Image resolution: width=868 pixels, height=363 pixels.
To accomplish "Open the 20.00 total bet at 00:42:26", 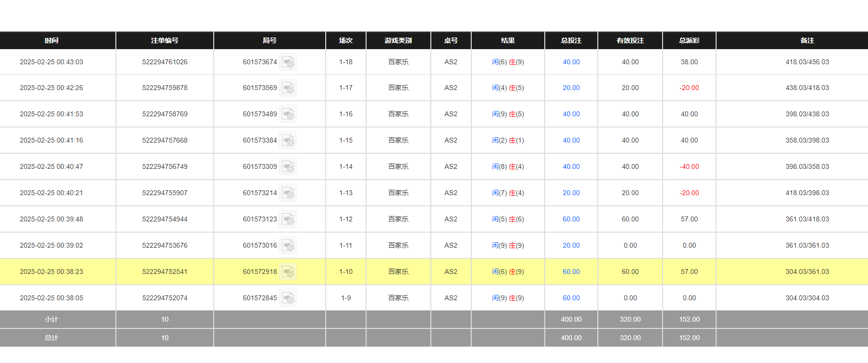I will point(571,88).
